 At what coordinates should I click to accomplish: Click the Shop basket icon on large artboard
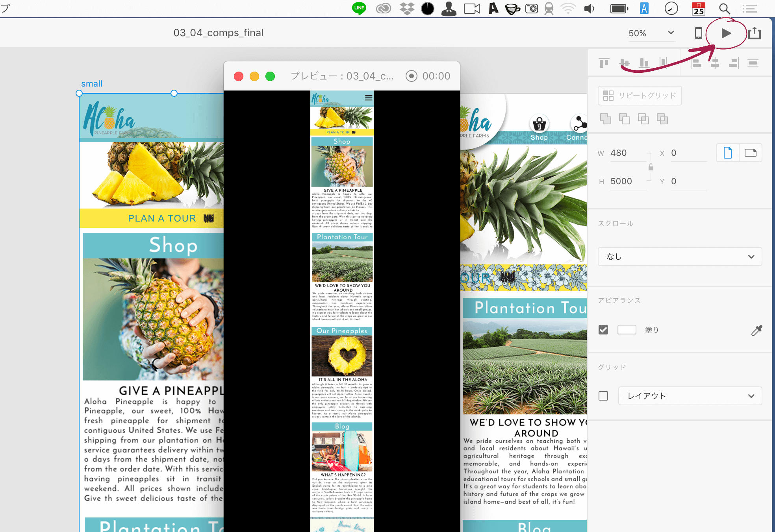click(x=539, y=124)
